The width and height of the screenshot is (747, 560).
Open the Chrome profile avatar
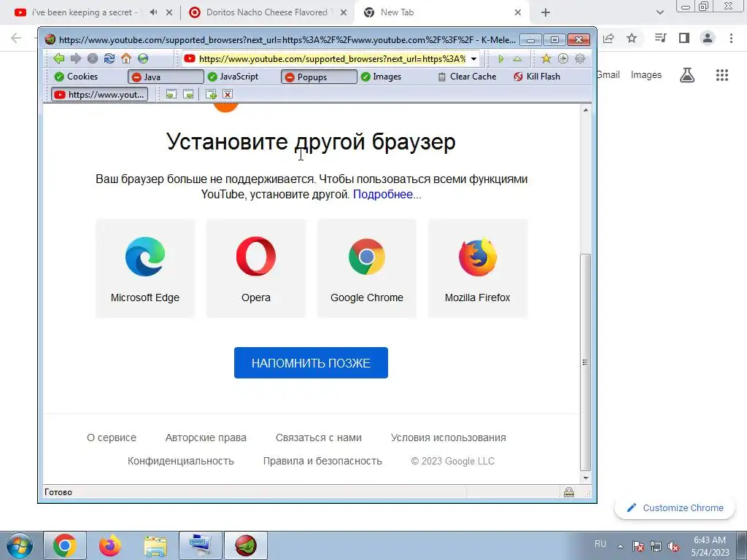708,38
